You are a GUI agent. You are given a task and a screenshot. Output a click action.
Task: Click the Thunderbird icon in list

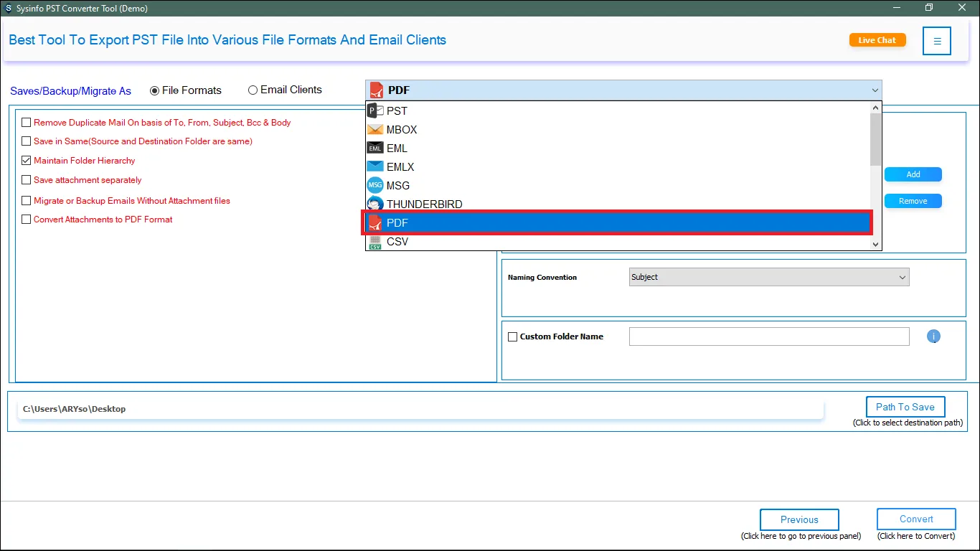point(375,204)
